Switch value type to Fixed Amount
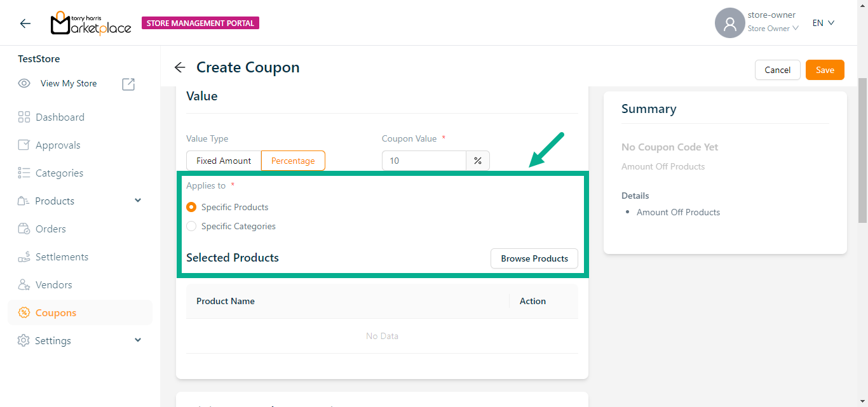The width and height of the screenshot is (868, 407). click(x=224, y=161)
